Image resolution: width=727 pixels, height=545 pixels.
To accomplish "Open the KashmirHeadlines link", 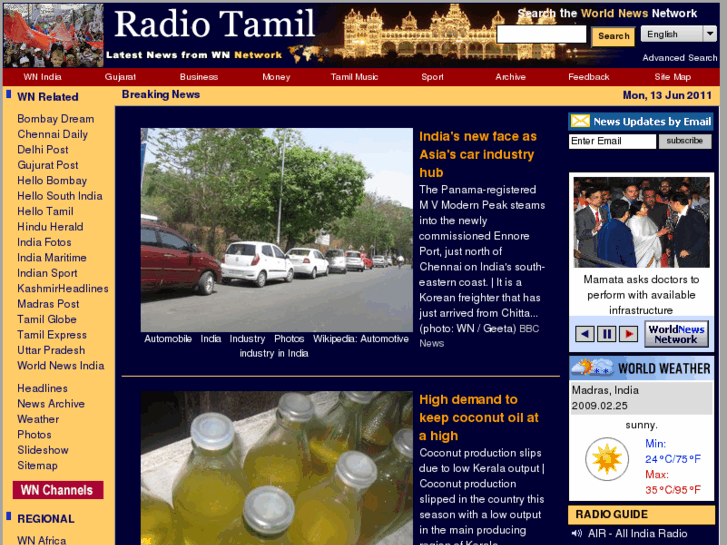I will pos(63,288).
